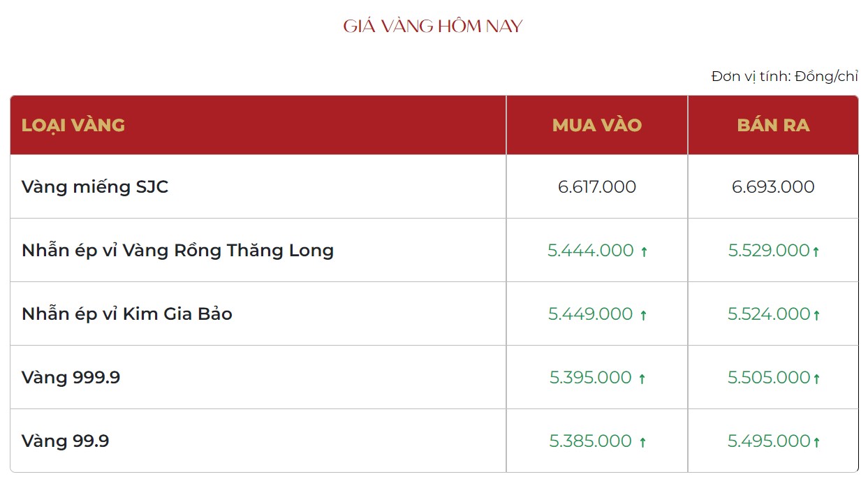Click the up arrow beside 5.444.000

coord(644,251)
